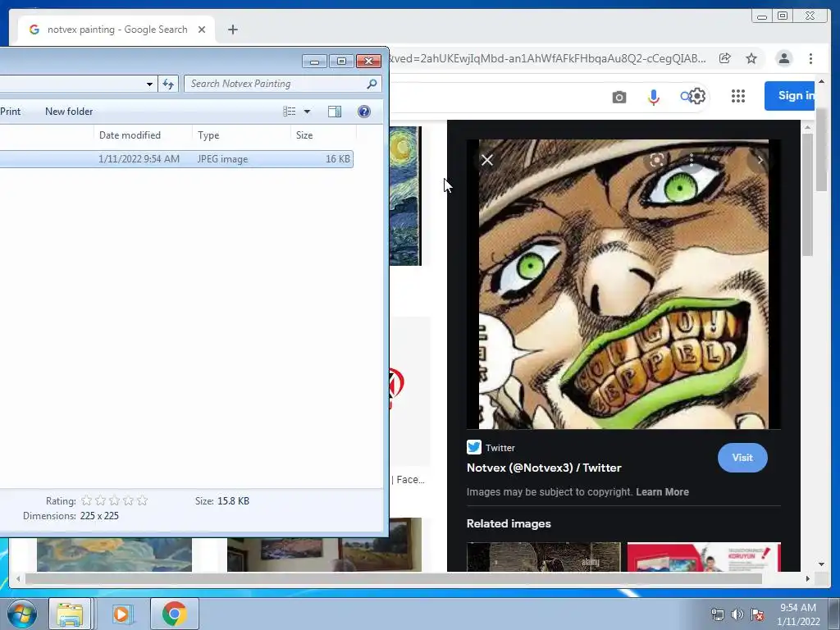Click the Explorer search magnifier icon
Image resolution: width=840 pixels, height=630 pixels.
click(x=372, y=84)
